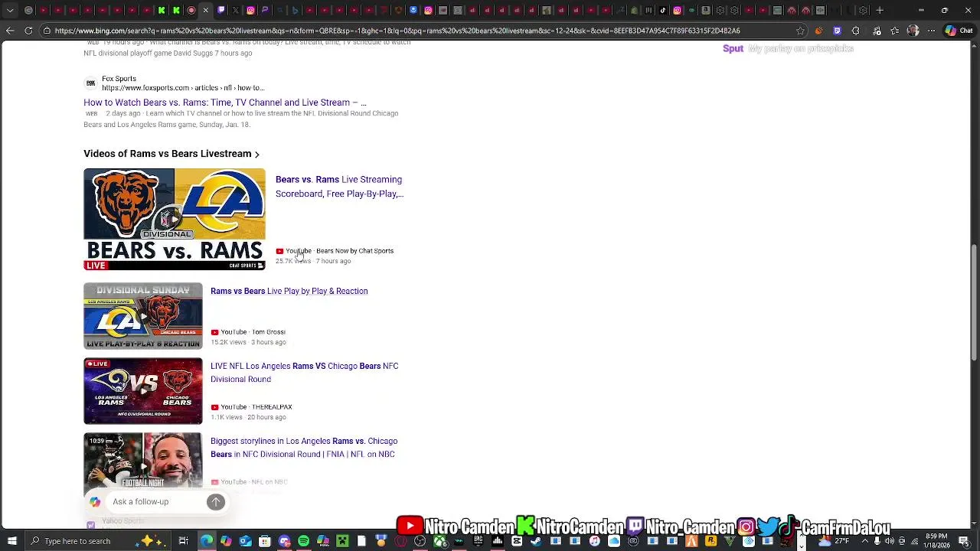Viewport: 980px width, 551px height.
Task: Open Bears vs. Rams Live Streaming Scoreboard link
Action: pyautogui.click(x=339, y=186)
